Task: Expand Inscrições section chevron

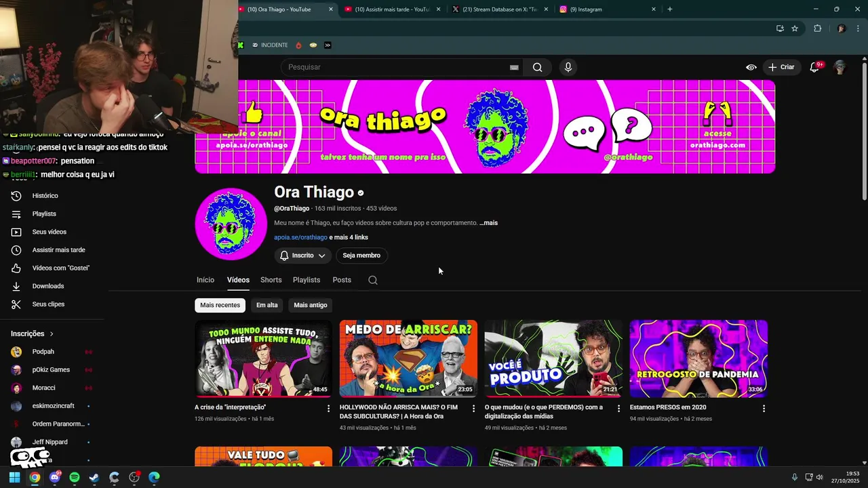Action: [52, 333]
